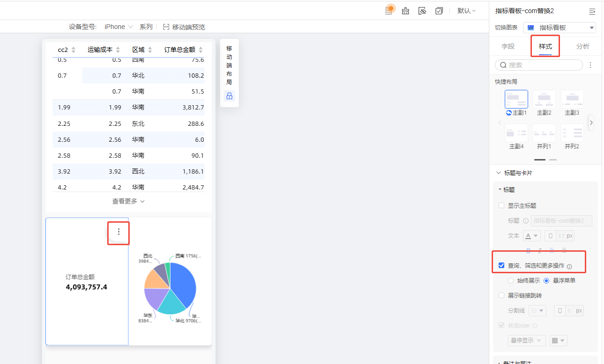
Task: Click the sort icon on 运输成本 column
Action: click(118, 50)
